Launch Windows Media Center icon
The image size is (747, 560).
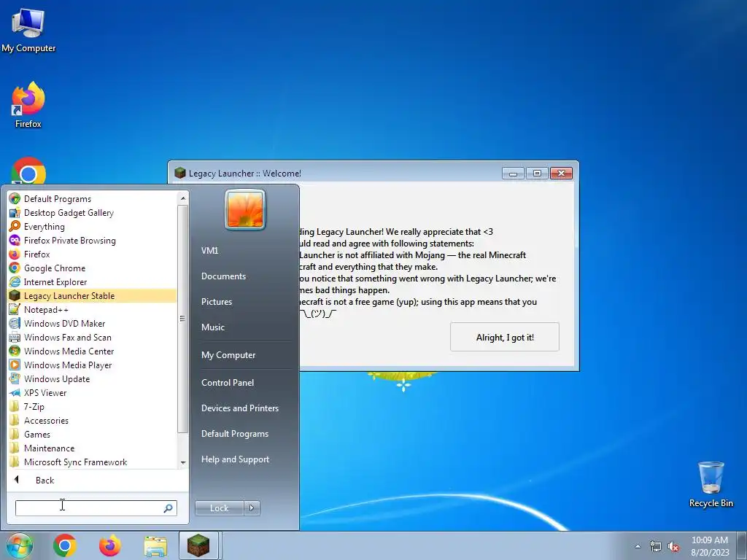(x=15, y=351)
